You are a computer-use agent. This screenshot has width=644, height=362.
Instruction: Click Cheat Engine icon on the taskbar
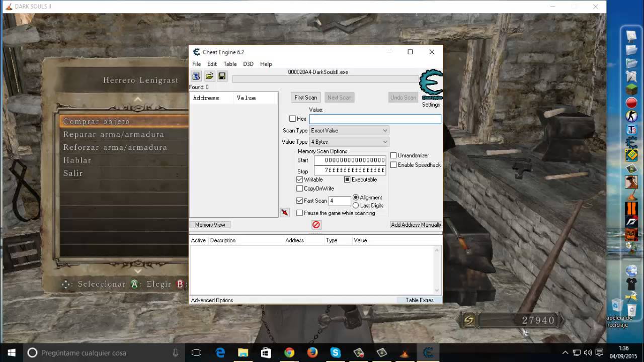(428, 352)
